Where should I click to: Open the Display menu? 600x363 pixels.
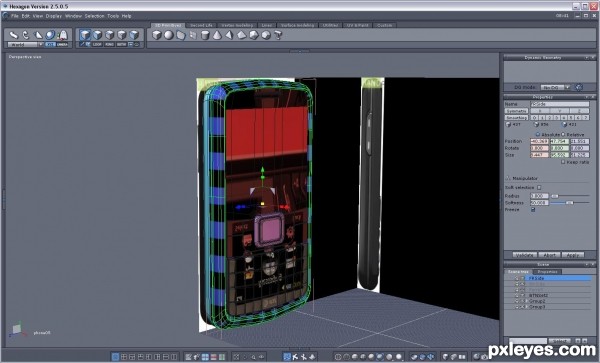54,16
